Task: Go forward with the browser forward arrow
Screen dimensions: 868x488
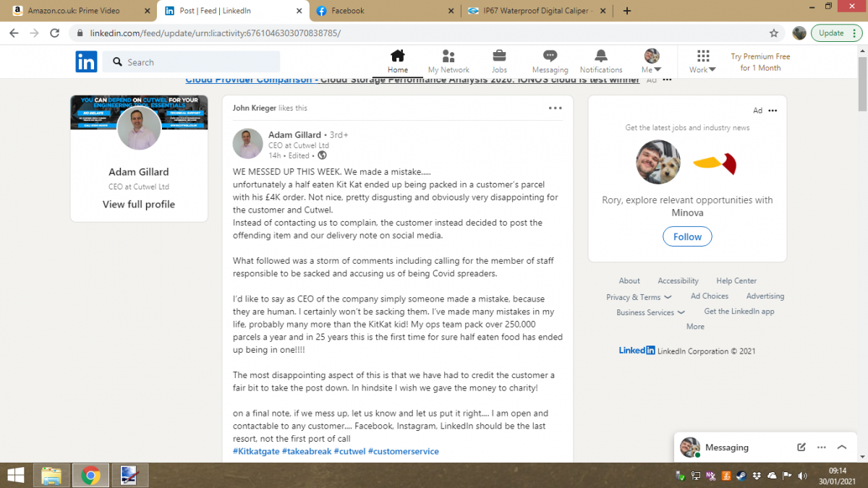Action: pyautogui.click(x=34, y=33)
